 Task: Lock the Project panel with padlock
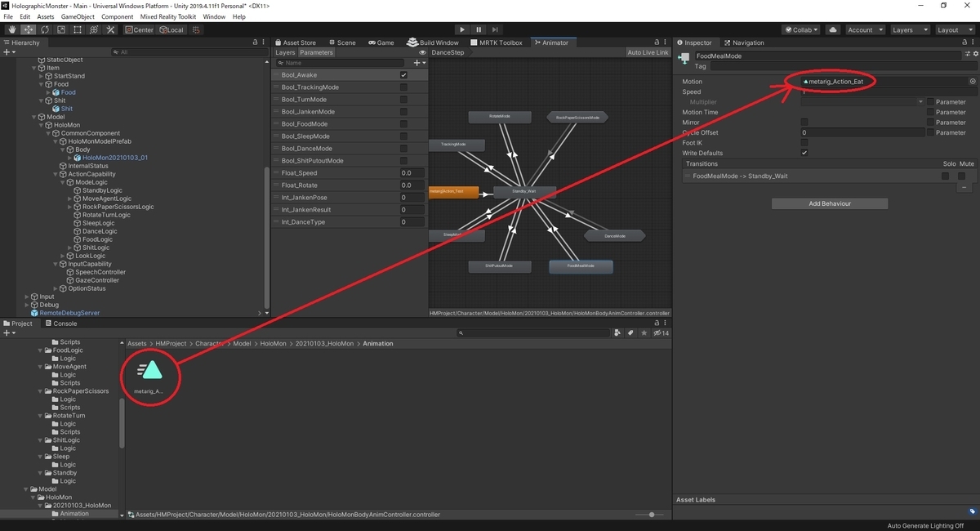click(657, 324)
